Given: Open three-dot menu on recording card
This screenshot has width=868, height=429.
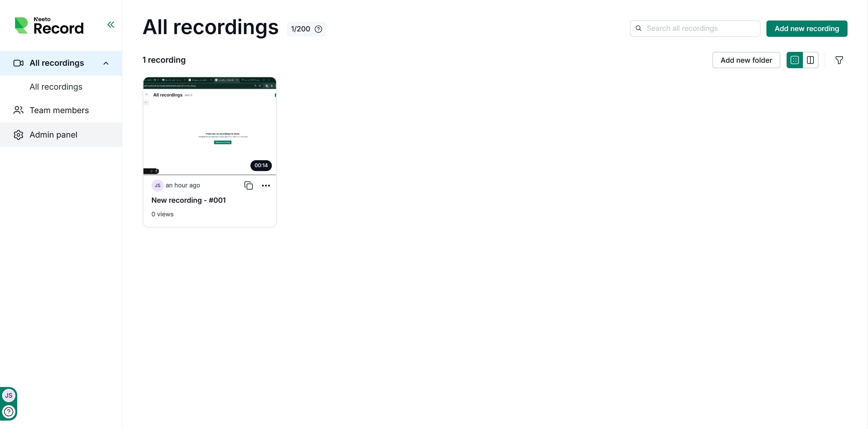Looking at the screenshot, I should click(x=266, y=186).
